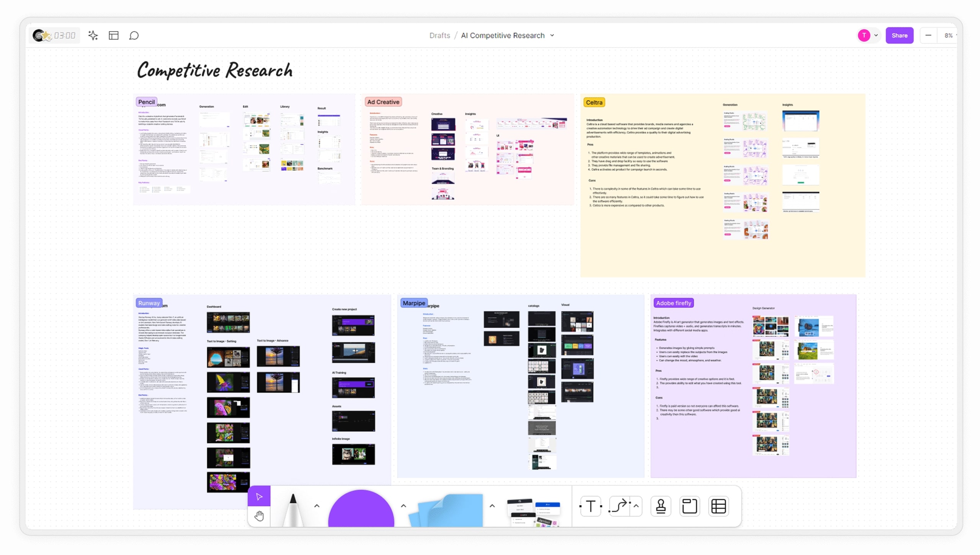Click the AI Competitive Research file title
This screenshot has height=555, width=980.
[x=502, y=35]
